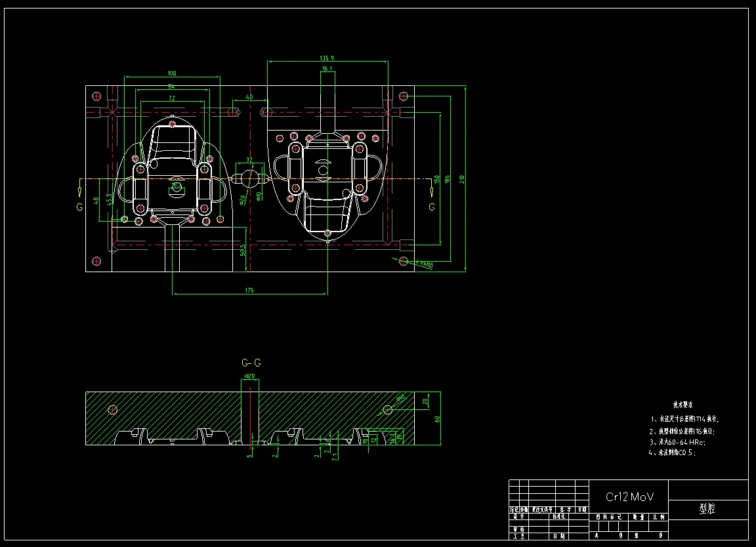Select the Φ10 diameter label in plan view
The image size is (756, 547).
click(x=259, y=196)
